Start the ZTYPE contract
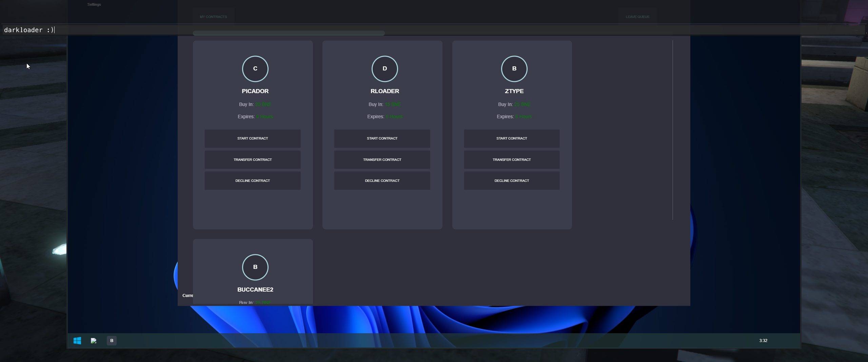Image resolution: width=868 pixels, height=362 pixels. (x=512, y=139)
